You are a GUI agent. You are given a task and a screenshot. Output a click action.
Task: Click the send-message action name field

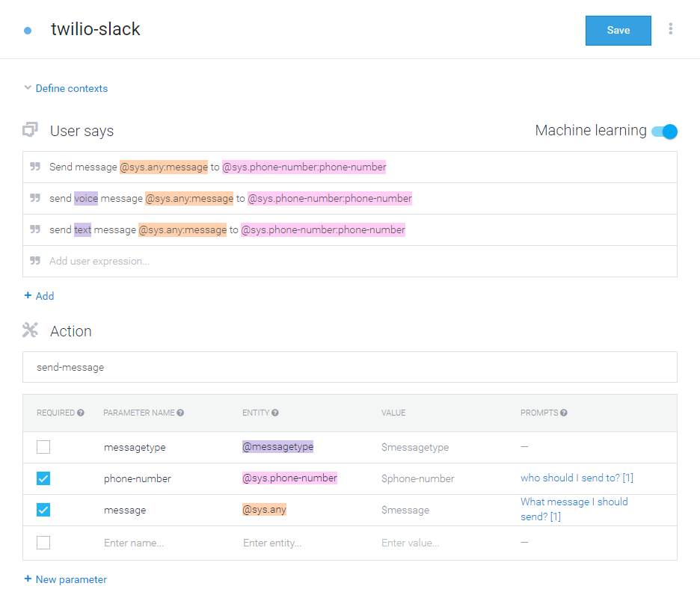click(x=350, y=367)
